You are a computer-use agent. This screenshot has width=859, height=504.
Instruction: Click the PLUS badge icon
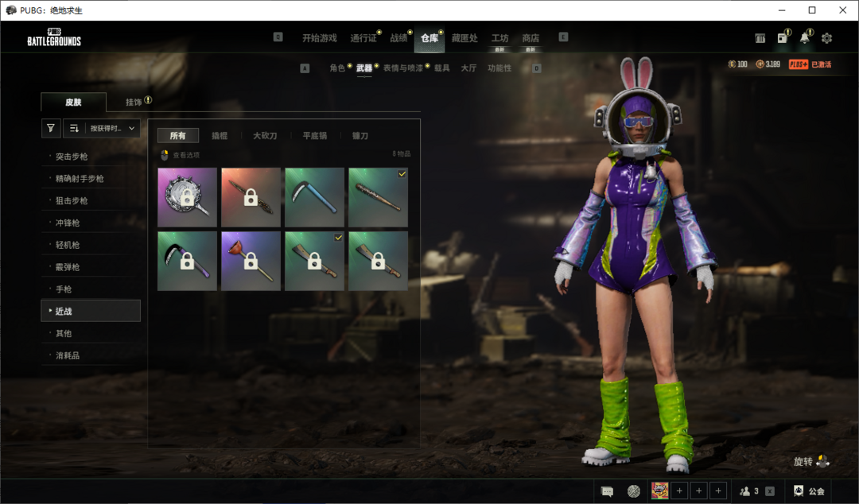pos(799,64)
